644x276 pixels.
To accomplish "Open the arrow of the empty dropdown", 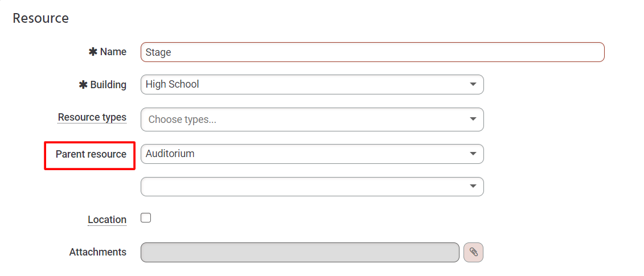I will pos(473,187).
